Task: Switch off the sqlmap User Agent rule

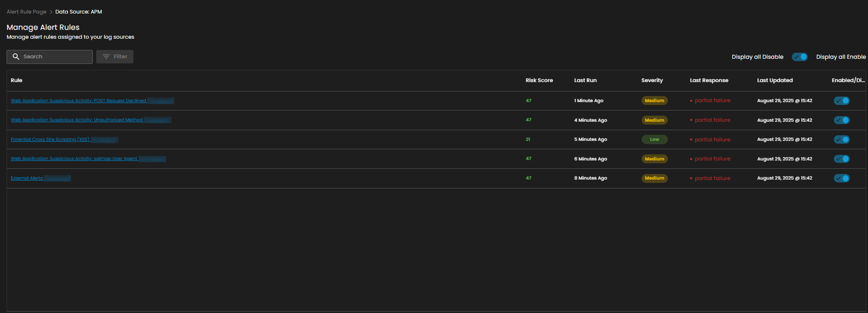Action: coord(841,159)
